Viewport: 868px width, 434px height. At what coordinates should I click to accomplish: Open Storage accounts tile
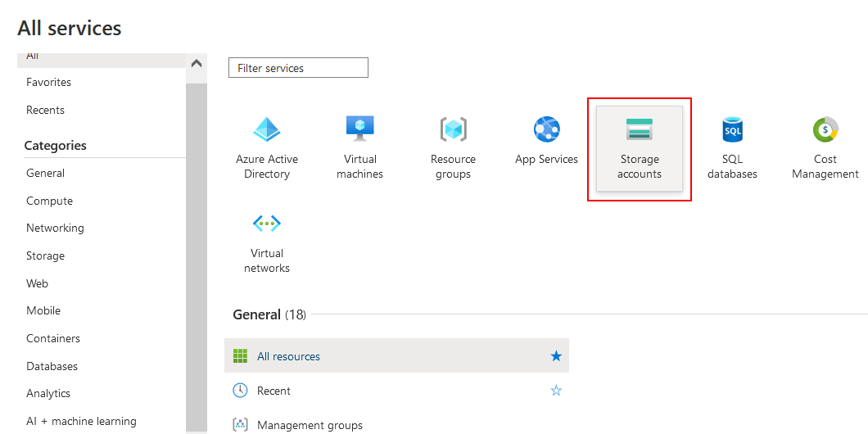[640, 148]
